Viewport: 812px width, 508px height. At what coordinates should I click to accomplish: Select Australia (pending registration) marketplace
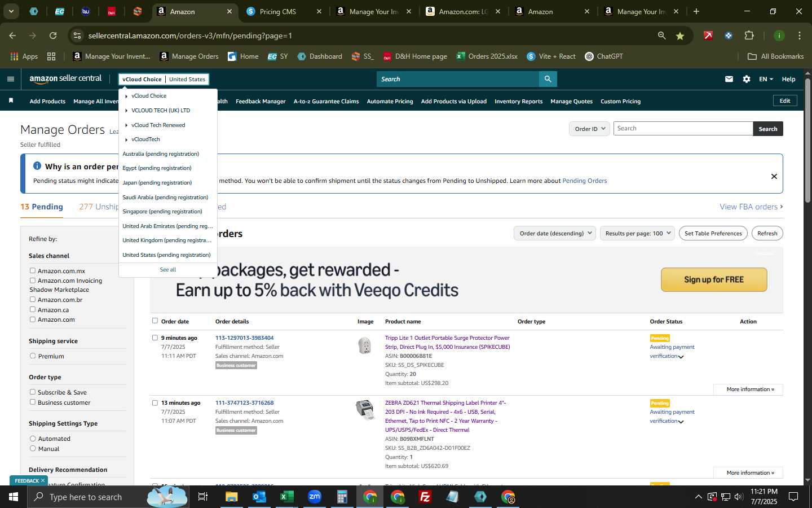pyautogui.click(x=161, y=154)
